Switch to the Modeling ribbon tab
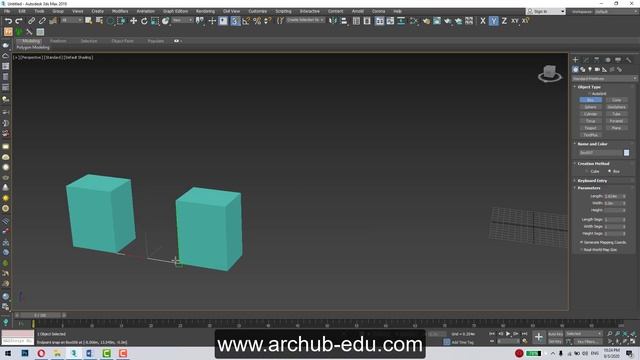The height and width of the screenshot is (360, 640). 31,41
